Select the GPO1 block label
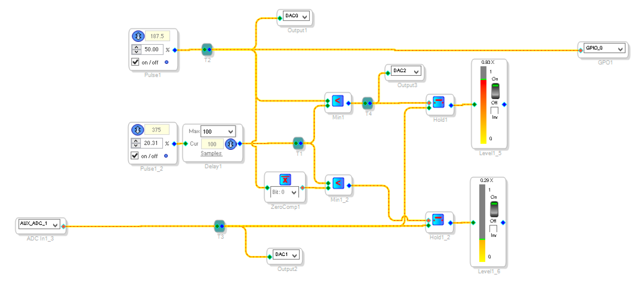Image resolution: width=644 pixels, height=290 pixels. (605, 62)
